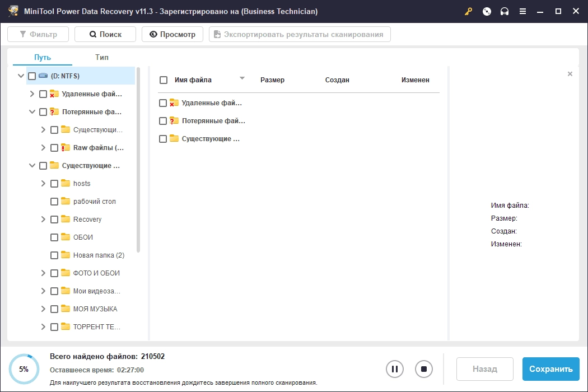Collapse the Потерянные файлы tree node
This screenshot has width=588, height=392.
(32, 112)
